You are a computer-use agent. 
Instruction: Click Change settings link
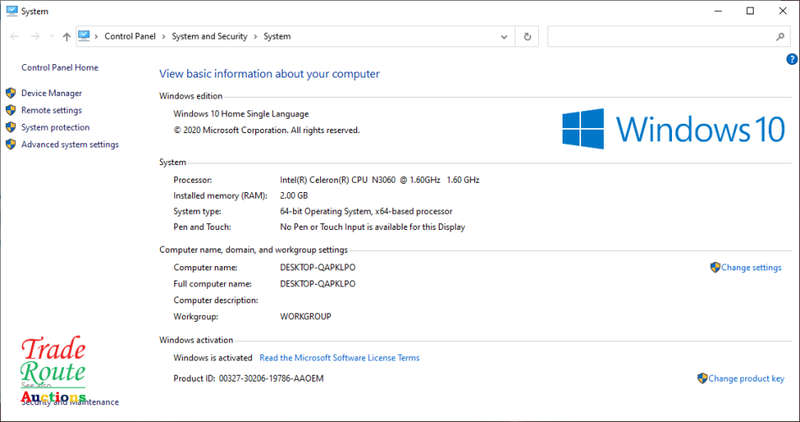pyautogui.click(x=751, y=267)
